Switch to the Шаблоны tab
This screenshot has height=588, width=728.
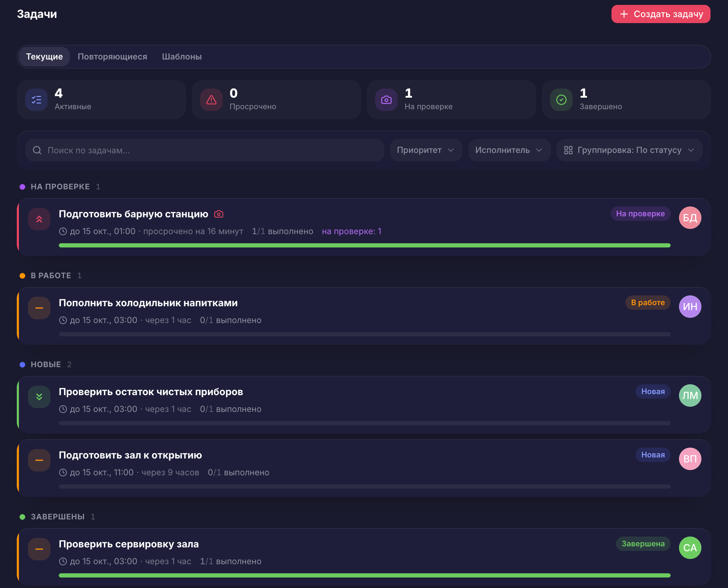[182, 57]
